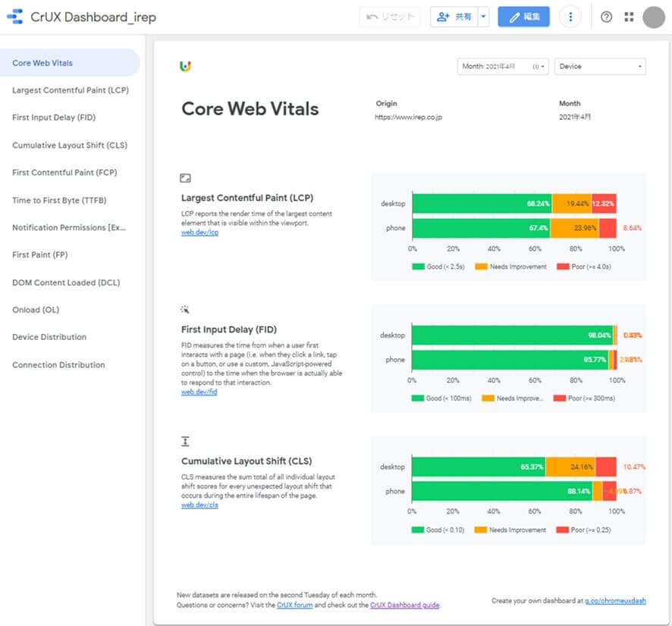Click the green Good LCP legend swatch

[418, 266]
